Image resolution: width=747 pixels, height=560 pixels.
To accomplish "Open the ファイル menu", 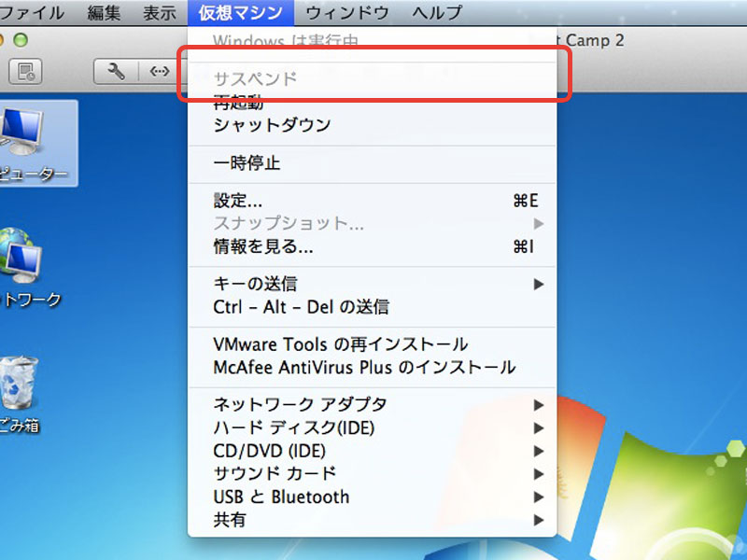I will (x=32, y=12).
